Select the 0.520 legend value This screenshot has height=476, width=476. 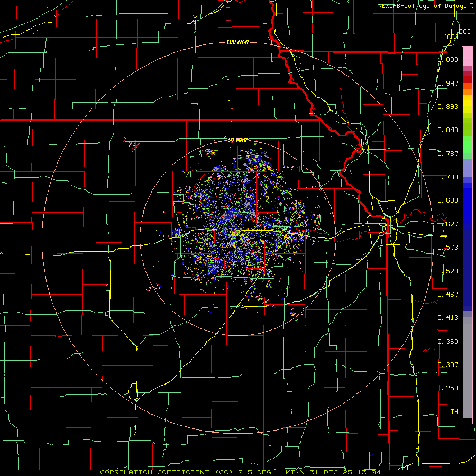pos(448,271)
